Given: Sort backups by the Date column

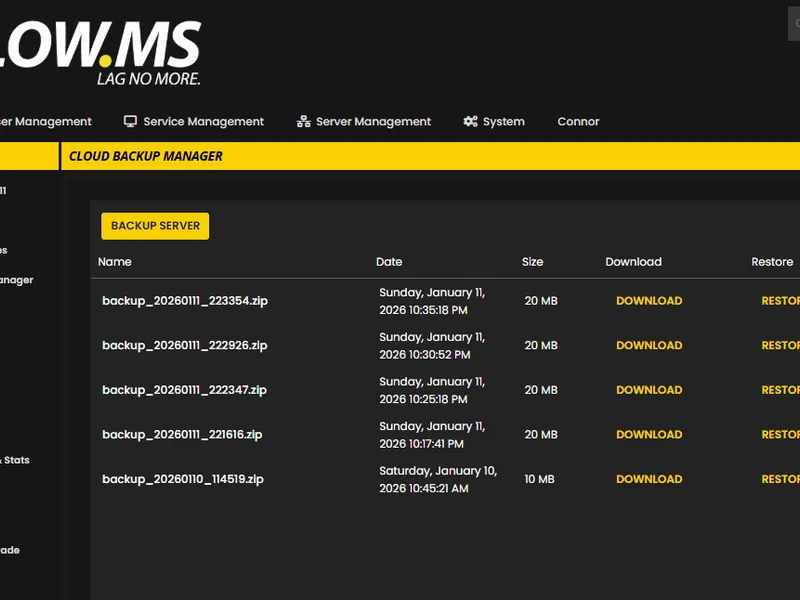Looking at the screenshot, I should (389, 261).
